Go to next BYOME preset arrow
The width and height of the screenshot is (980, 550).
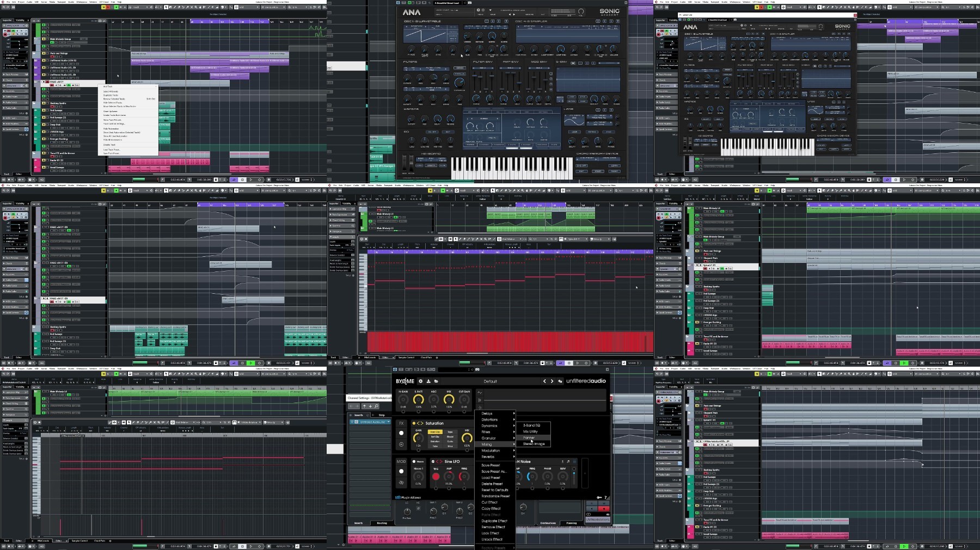[552, 381]
